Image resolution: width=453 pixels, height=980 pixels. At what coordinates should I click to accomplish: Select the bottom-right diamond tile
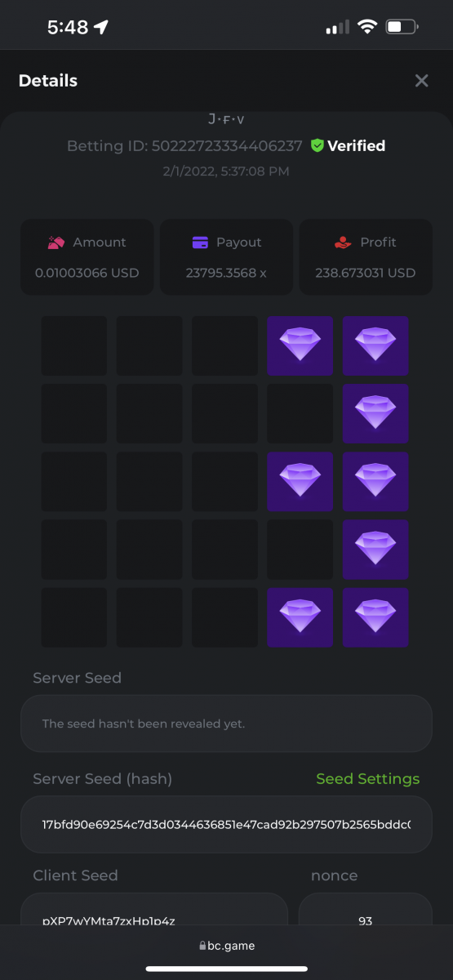pyautogui.click(x=375, y=617)
